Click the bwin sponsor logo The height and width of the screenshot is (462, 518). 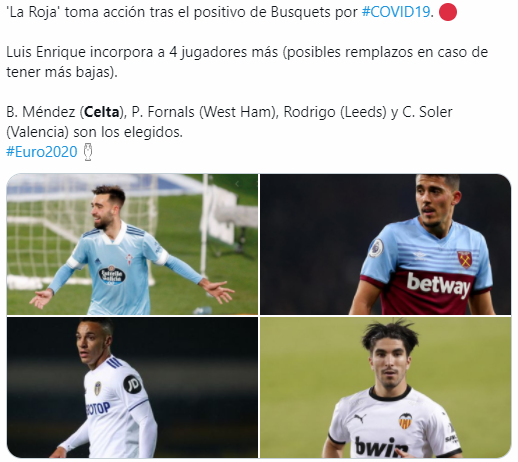[x=381, y=447]
